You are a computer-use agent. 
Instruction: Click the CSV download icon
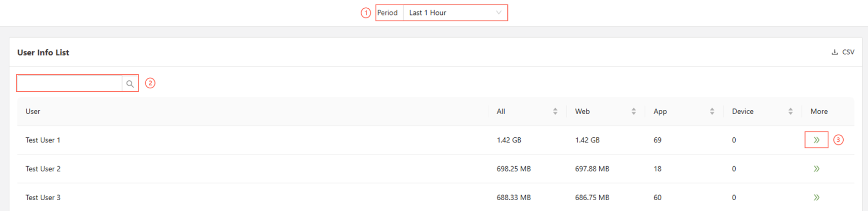834,52
